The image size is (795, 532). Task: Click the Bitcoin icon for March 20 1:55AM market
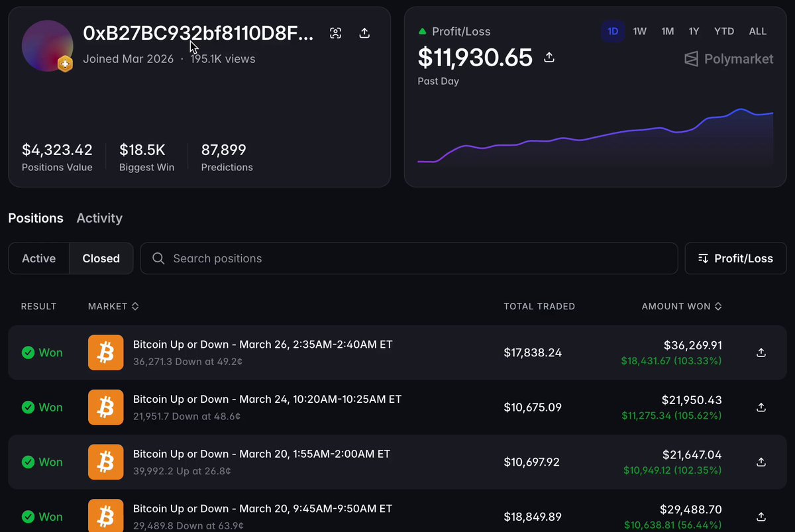106,462
